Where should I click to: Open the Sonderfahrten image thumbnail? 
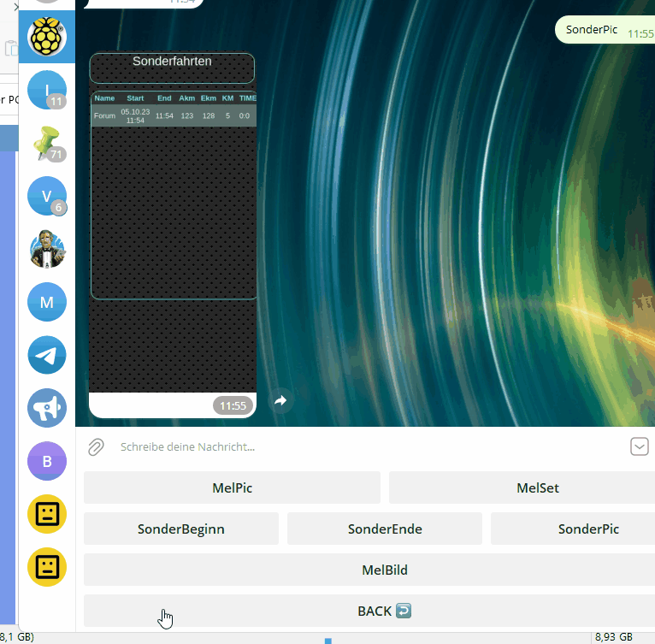click(173, 222)
